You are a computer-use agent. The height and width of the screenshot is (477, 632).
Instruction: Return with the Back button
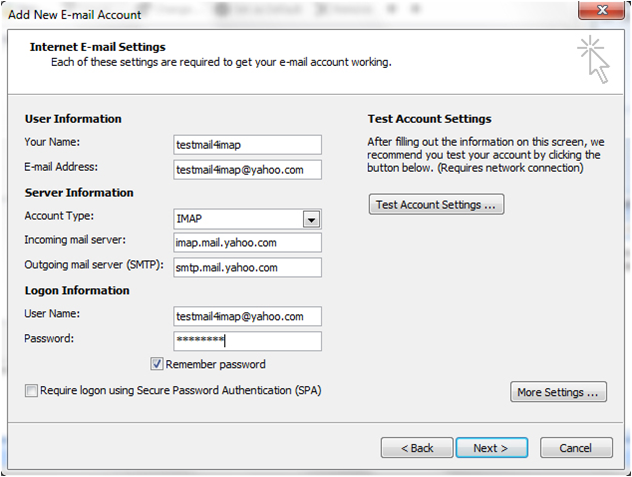point(417,448)
